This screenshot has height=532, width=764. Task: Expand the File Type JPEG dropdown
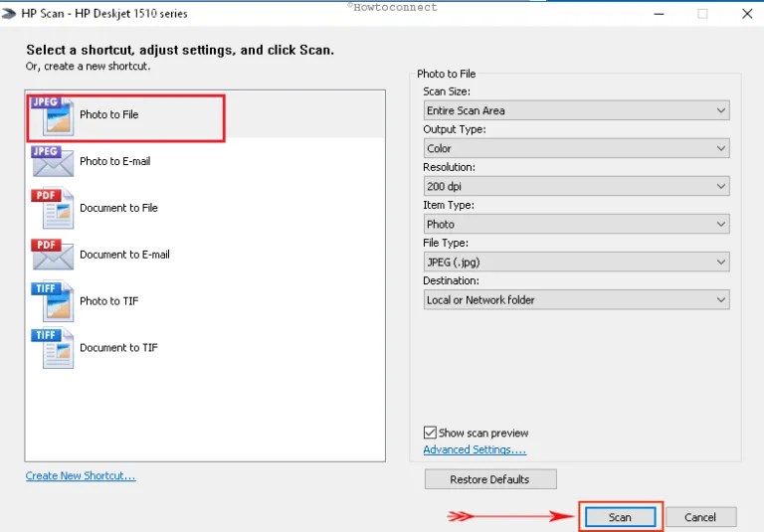coord(576,263)
